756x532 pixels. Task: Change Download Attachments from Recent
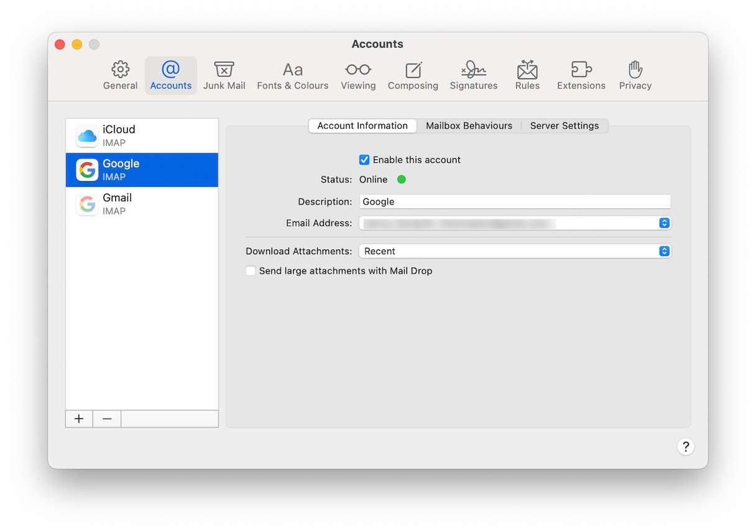coord(664,251)
